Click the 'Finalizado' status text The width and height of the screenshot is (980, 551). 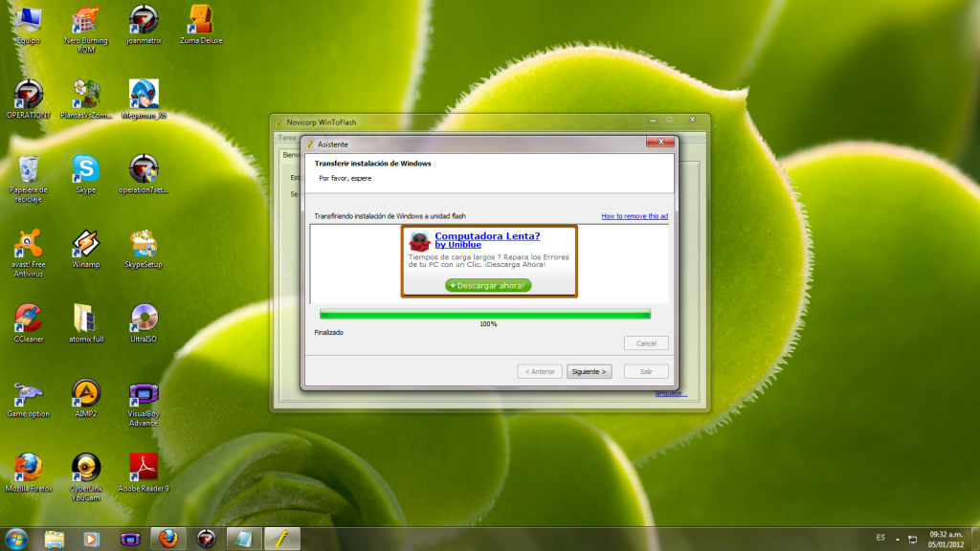[329, 332]
